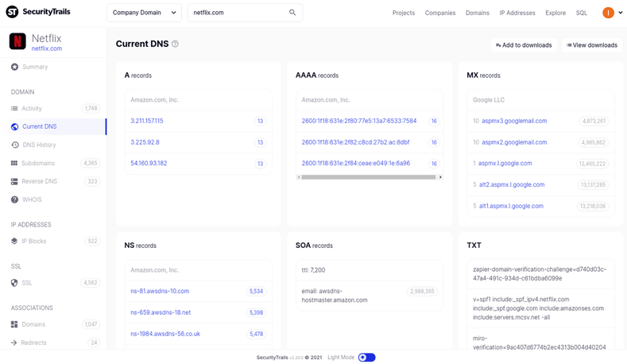This screenshot has height=364, width=627.
Task: Open A record 3.211.157.115
Action: pos(147,121)
